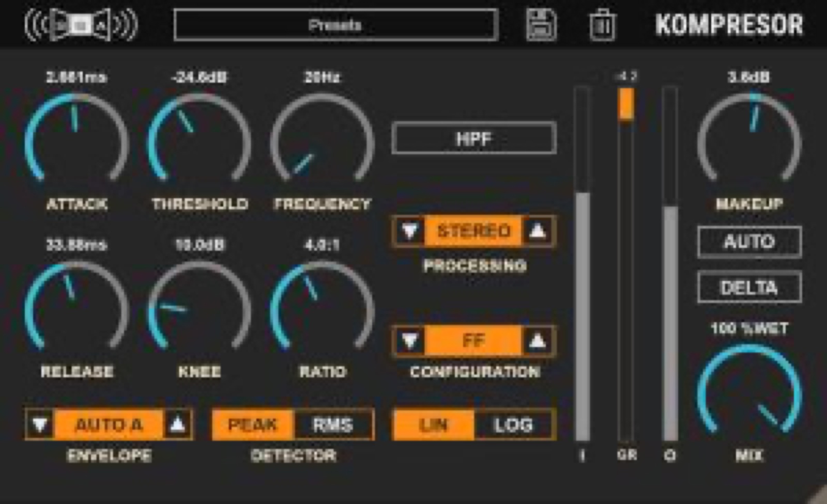Image resolution: width=827 pixels, height=504 pixels.
Task: Toggle the HPF sidechain filter button
Action: point(474,138)
